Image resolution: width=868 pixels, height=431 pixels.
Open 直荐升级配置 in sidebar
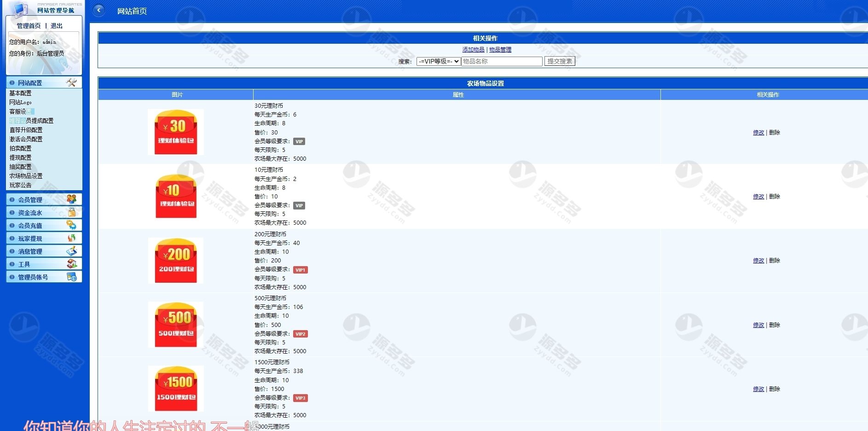point(26,130)
